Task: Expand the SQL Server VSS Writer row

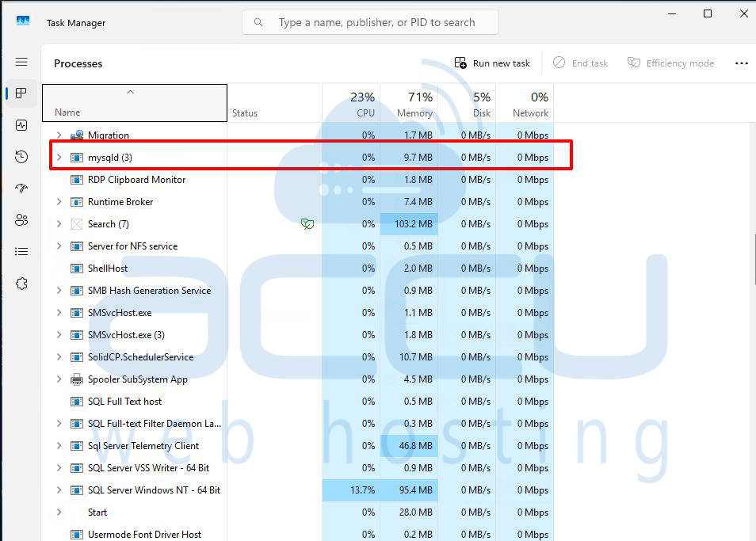Action: [59, 467]
